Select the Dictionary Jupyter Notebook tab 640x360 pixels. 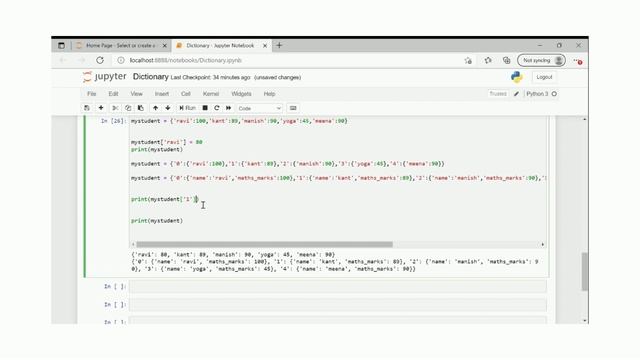(x=220, y=46)
